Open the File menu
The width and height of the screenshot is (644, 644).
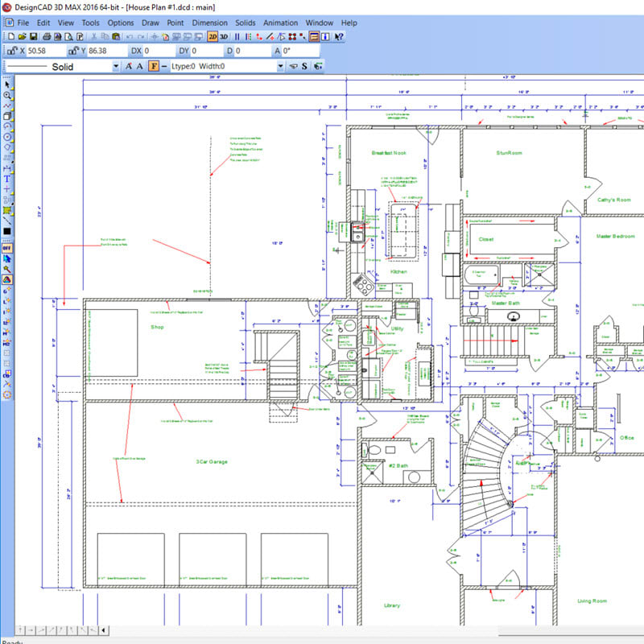23,23
